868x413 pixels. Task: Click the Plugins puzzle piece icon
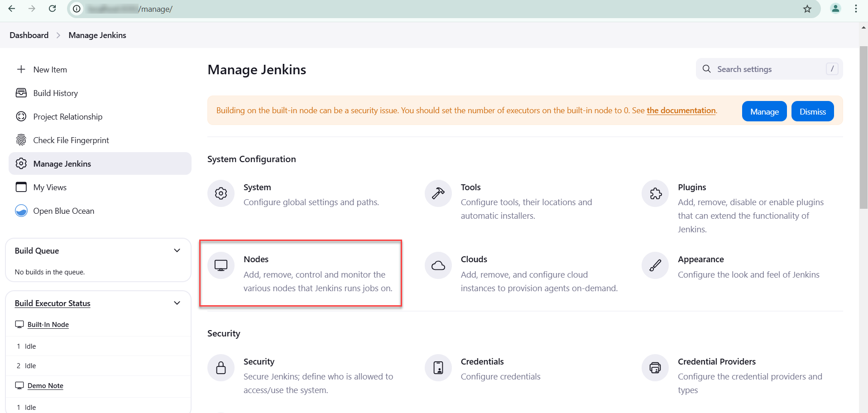click(655, 193)
